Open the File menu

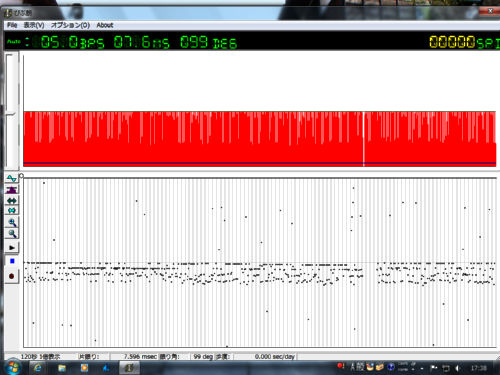tap(12, 25)
